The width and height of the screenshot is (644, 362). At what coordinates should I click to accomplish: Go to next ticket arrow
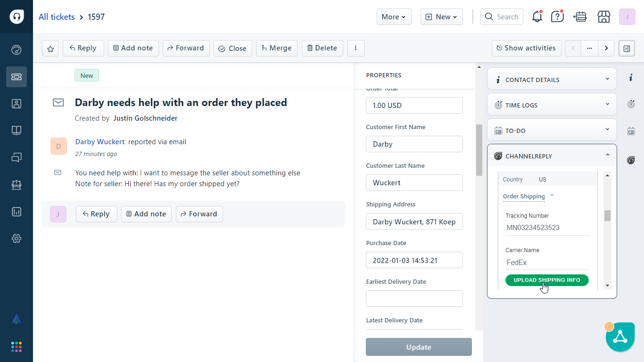click(606, 48)
